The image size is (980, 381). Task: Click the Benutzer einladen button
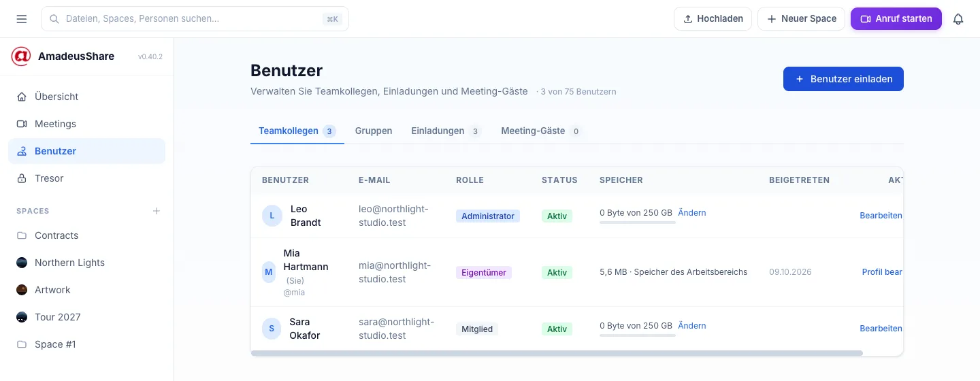[x=843, y=79]
